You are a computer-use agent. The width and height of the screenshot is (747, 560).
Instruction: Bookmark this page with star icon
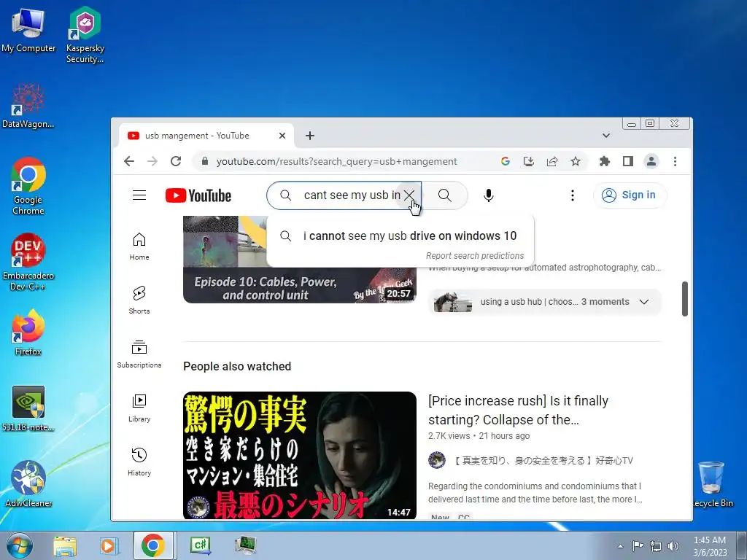pyautogui.click(x=576, y=161)
